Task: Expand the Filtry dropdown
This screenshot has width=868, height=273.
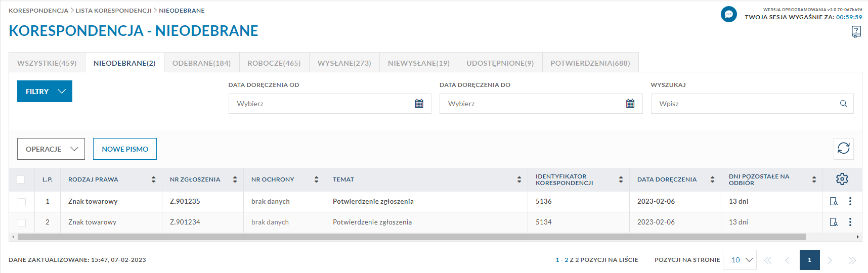Action: coord(45,92)
